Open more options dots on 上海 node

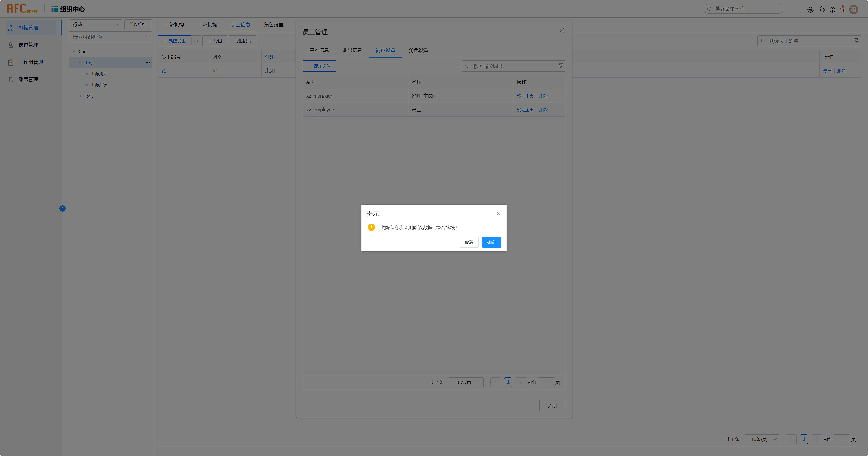pos(148,63)
